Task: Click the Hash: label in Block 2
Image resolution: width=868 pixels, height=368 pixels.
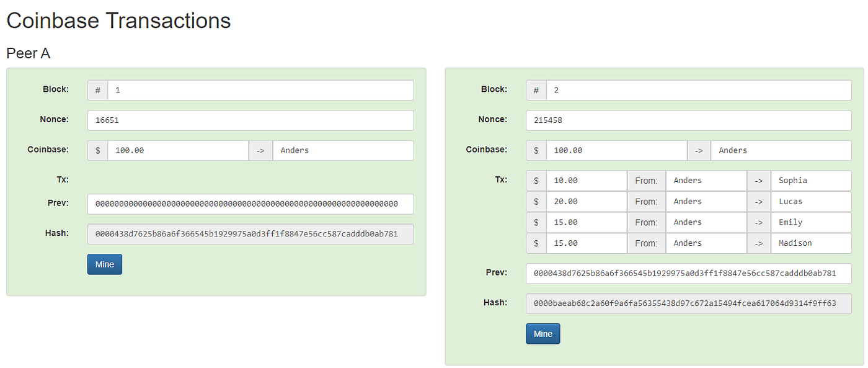Action: tap(496, 302)
